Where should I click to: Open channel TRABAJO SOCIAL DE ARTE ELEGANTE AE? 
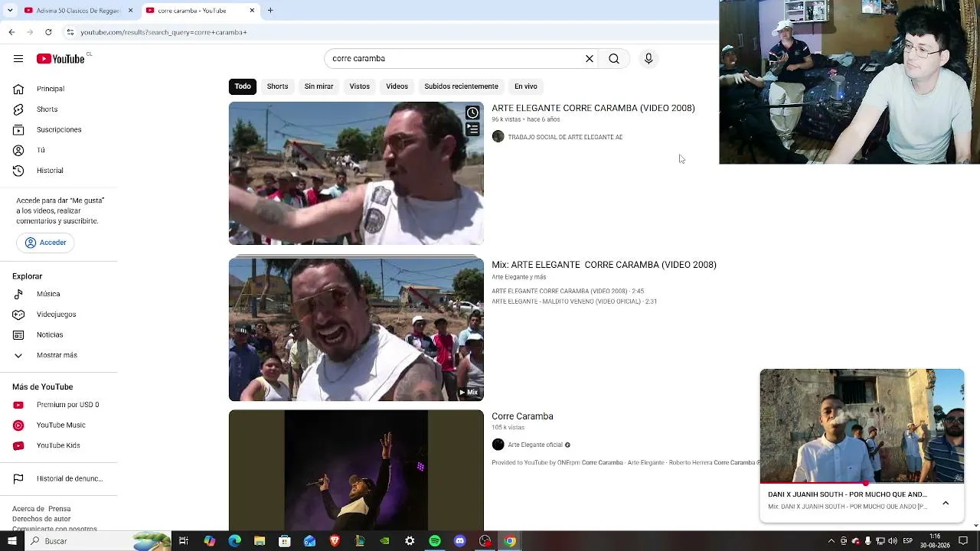tap(565, 137)
